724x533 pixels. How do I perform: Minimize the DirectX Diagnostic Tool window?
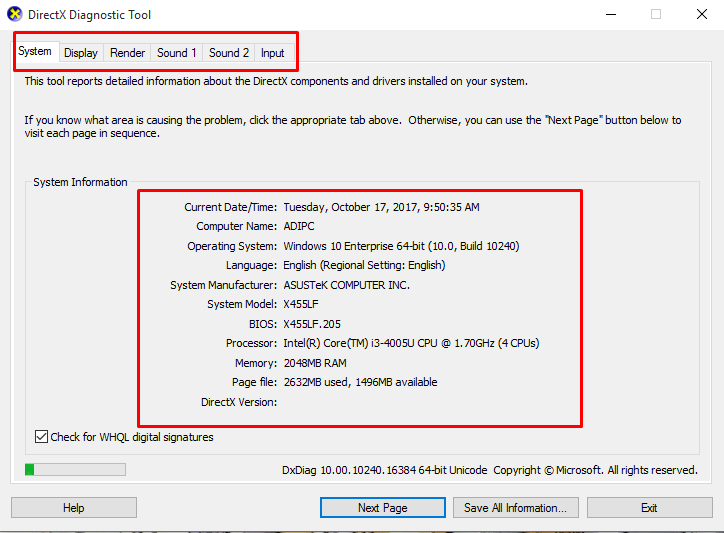coord(611,14)
